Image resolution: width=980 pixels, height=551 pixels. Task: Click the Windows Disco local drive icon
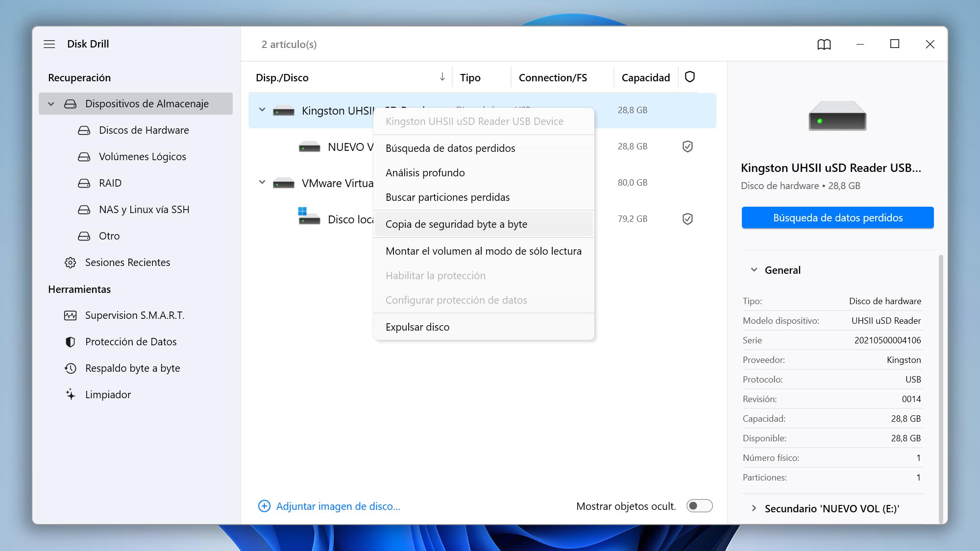(x=309, y=216)
